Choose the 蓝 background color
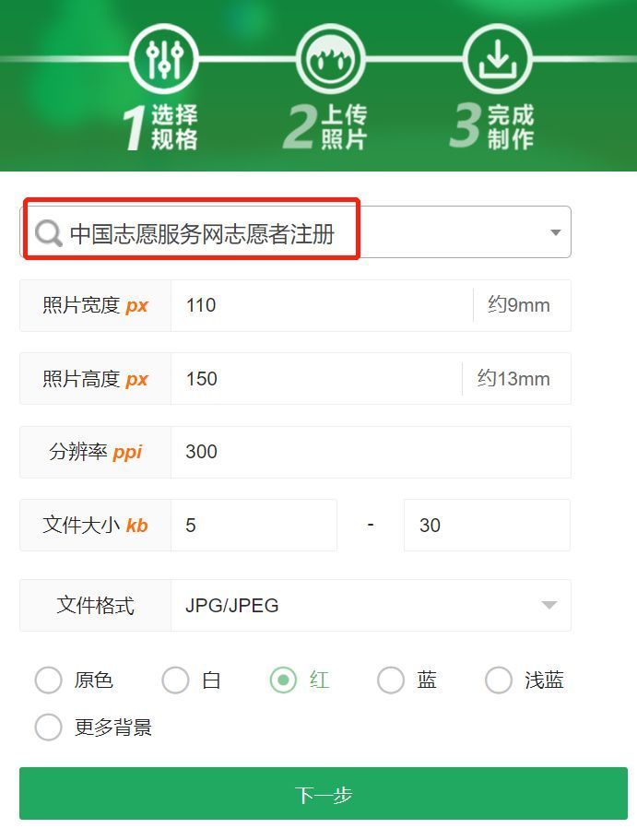 pos(391,680)
